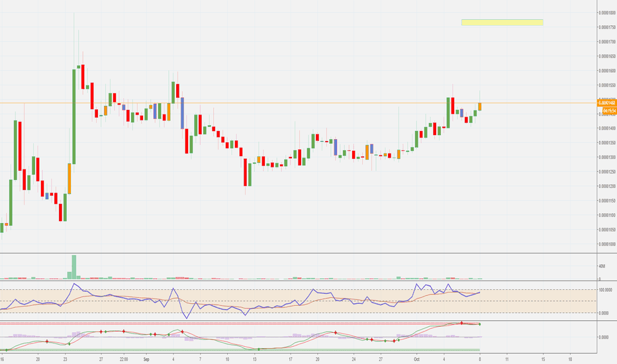Click the 0.00001000 price scale label

pyautogui.click(x=607, y=244)
